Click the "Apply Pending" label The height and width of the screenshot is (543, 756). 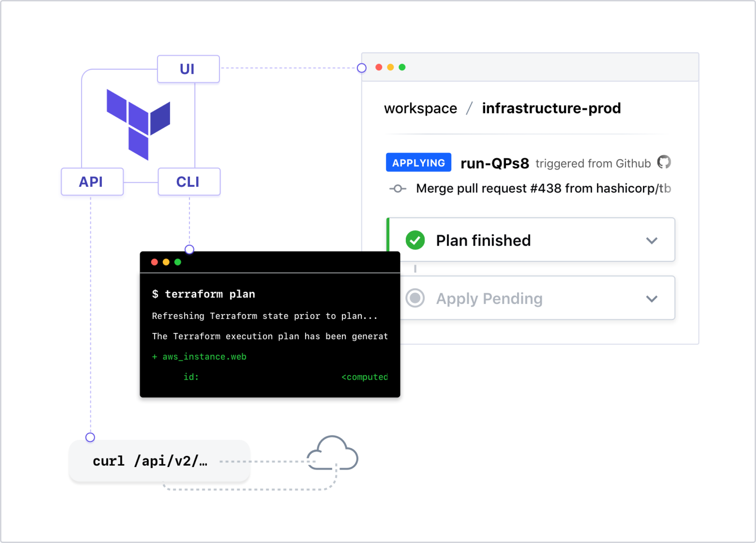489,299
